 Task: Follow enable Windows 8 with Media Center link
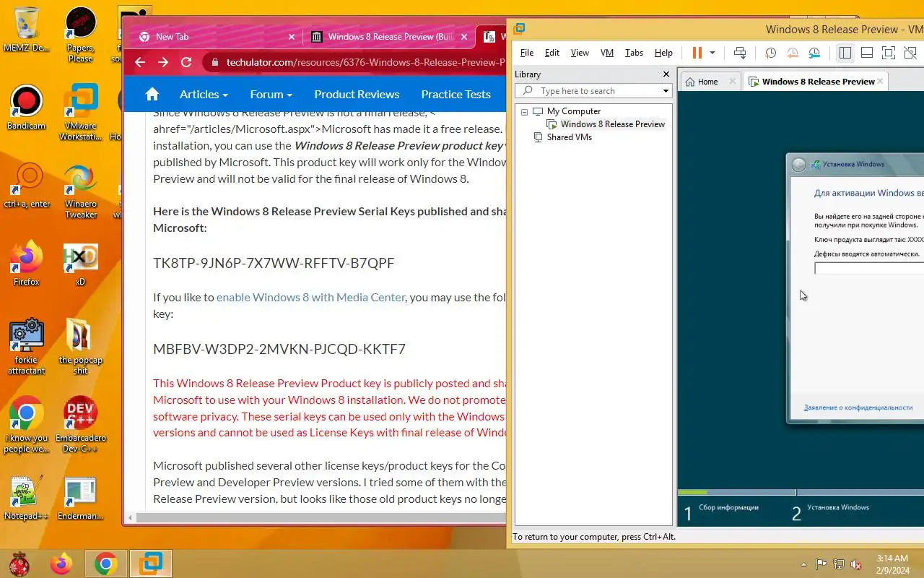(x=310, y=297)
